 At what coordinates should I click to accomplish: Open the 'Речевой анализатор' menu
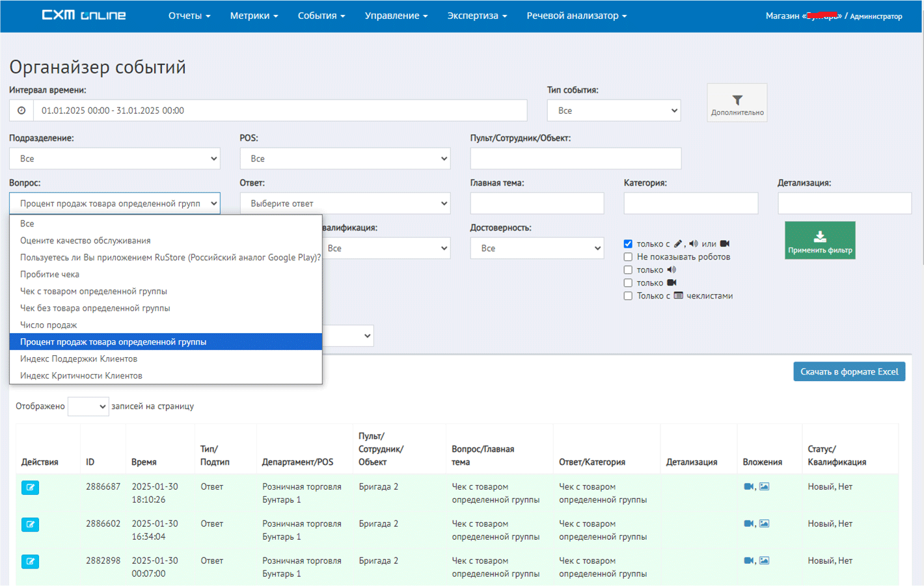[x=576, y=16]
